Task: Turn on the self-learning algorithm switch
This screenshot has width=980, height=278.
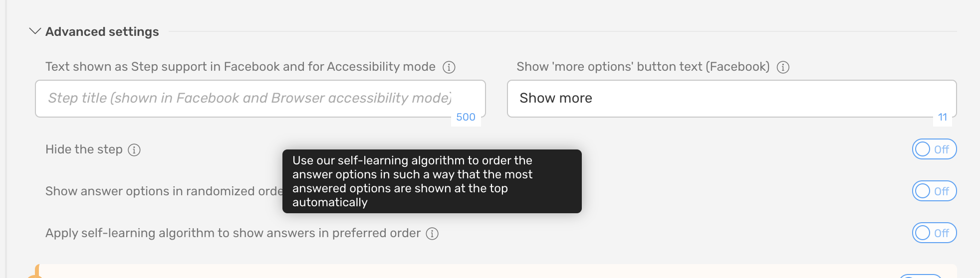Action: 934,233
